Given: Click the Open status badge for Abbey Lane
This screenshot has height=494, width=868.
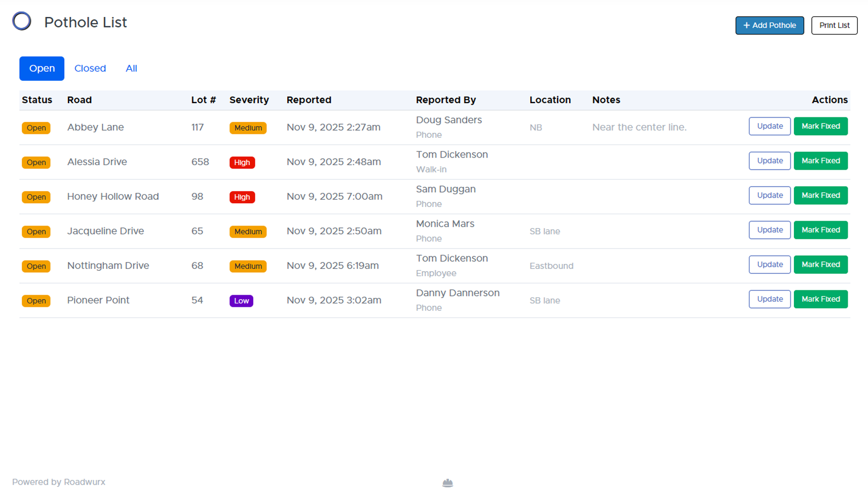Looking at the screenshot, I should tap(36, 128).
